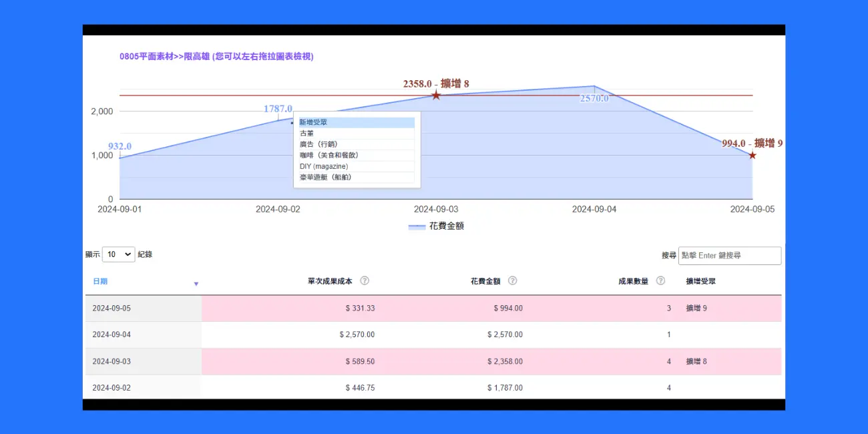Click the $ 2,358.00 amount cell

point(505,361)
